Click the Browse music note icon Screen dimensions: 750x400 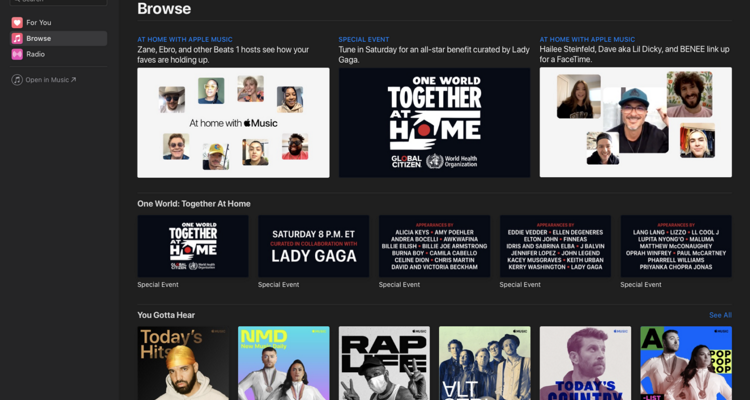[x=17, y=38]
